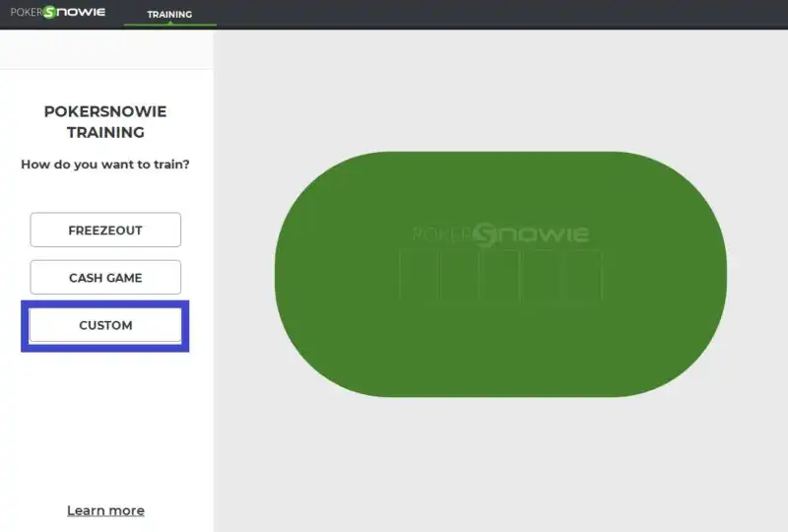Click the PokerSnowie logo in the top bar
This screenshot has width=788, height=532.
[57, 13]
